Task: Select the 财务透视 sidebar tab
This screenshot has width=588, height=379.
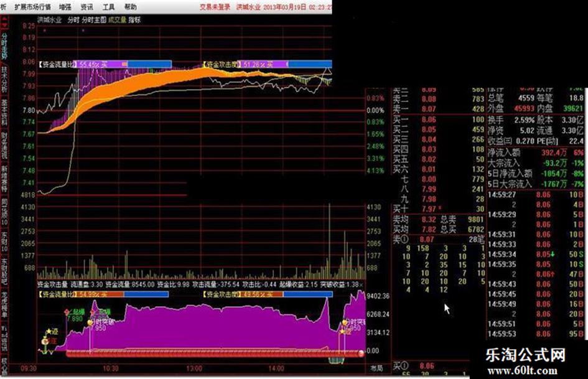Action: point(4,145)
